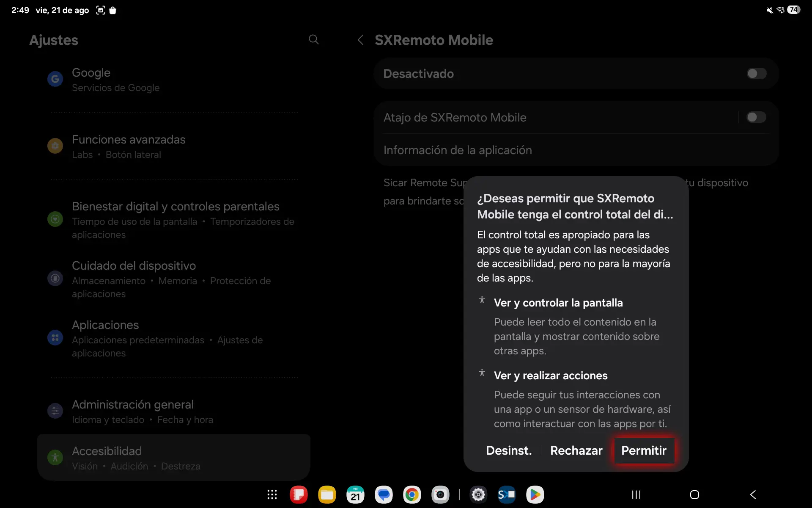
Task: Tap Desinst. to uninstall the app
Action: [509, 450]
